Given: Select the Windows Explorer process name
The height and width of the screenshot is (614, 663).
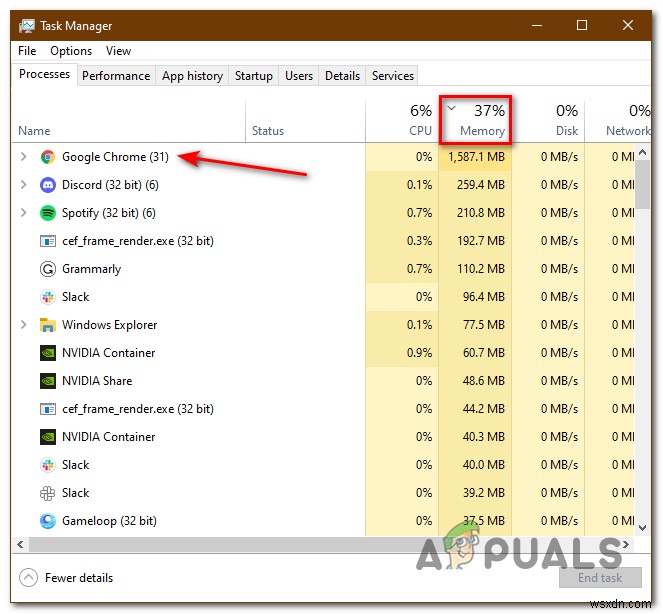Looking at the screenshot, I should point(110,325).
